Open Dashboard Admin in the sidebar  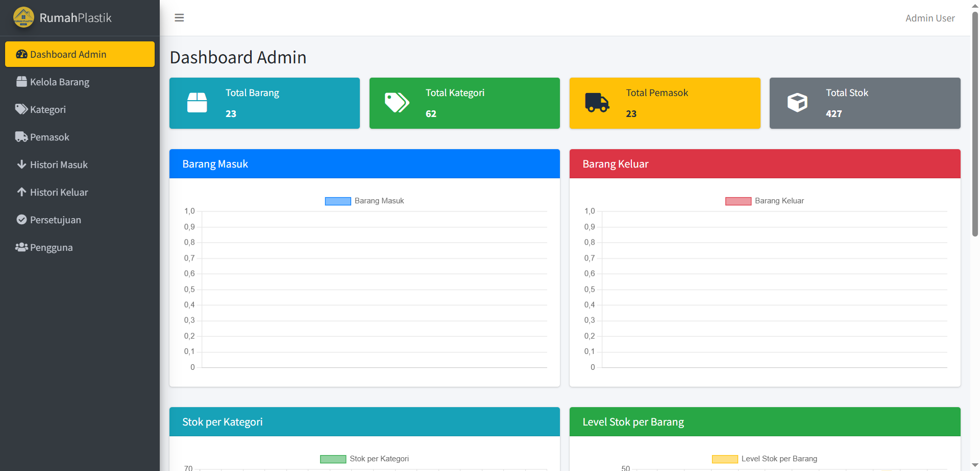point(80,54)
